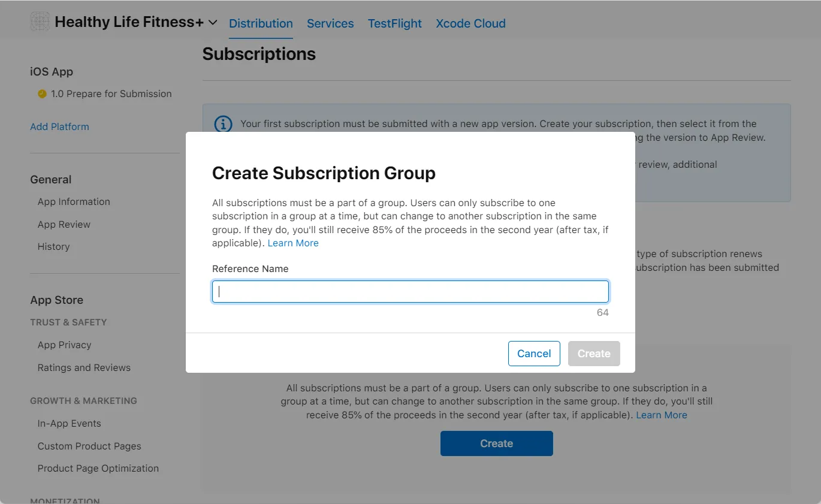This screenshot has height=504, width=821.
Task: Click the Healthy Life Fitness+ app icon
Action: (40, 22)
